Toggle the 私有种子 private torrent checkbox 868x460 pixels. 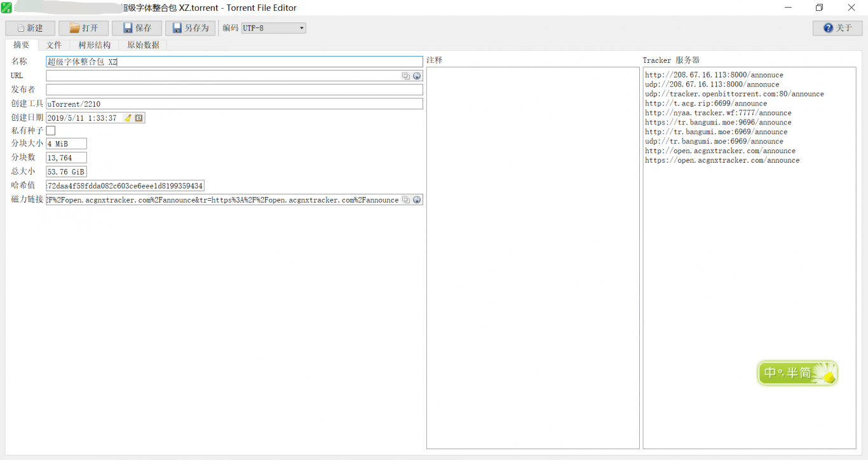coord(51,130)
